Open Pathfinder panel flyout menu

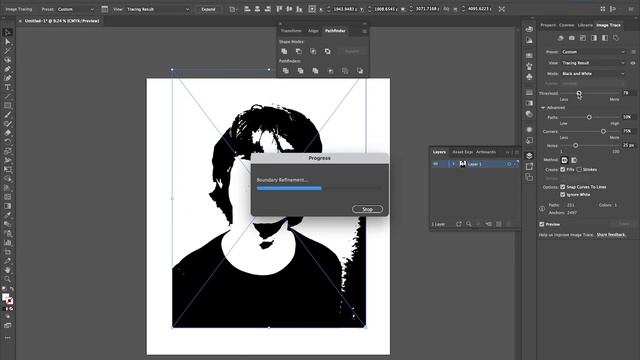364,31
